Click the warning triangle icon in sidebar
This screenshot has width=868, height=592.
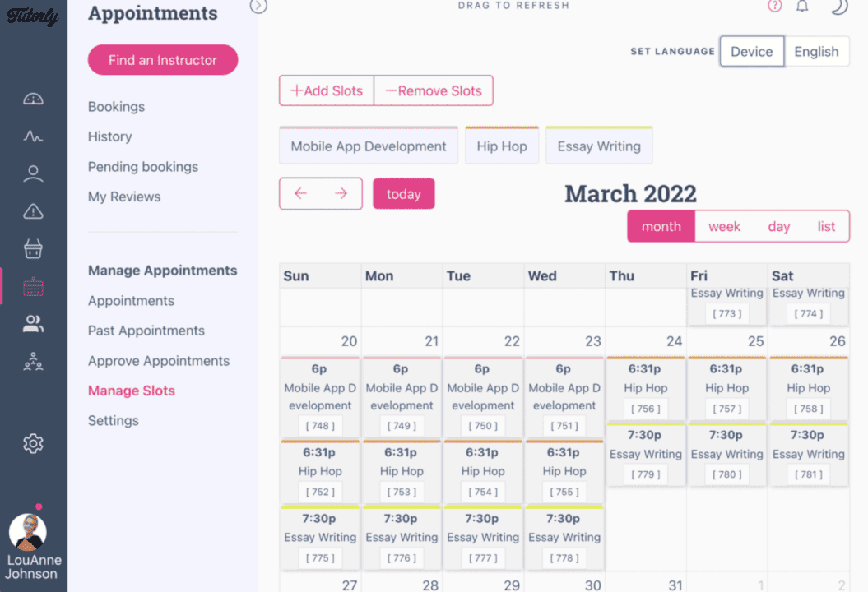(x=33, y=212)
